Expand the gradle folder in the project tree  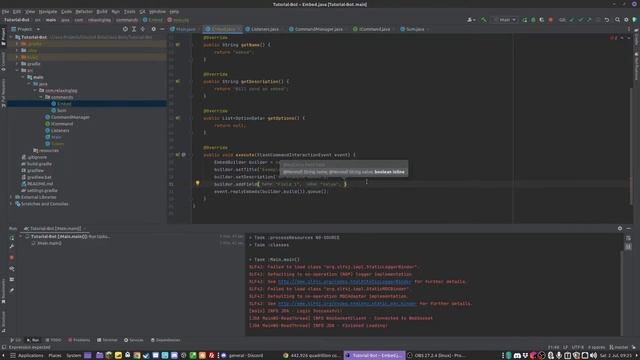click(x=17, y=64)
